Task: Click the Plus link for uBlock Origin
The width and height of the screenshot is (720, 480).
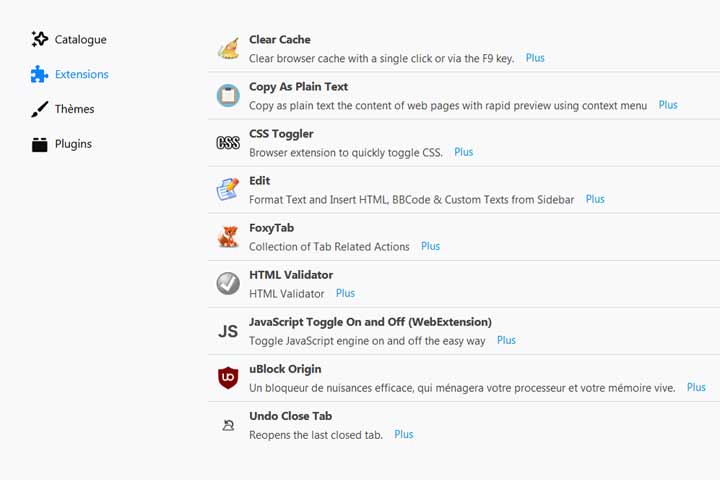Action: (x=696, y=387)
